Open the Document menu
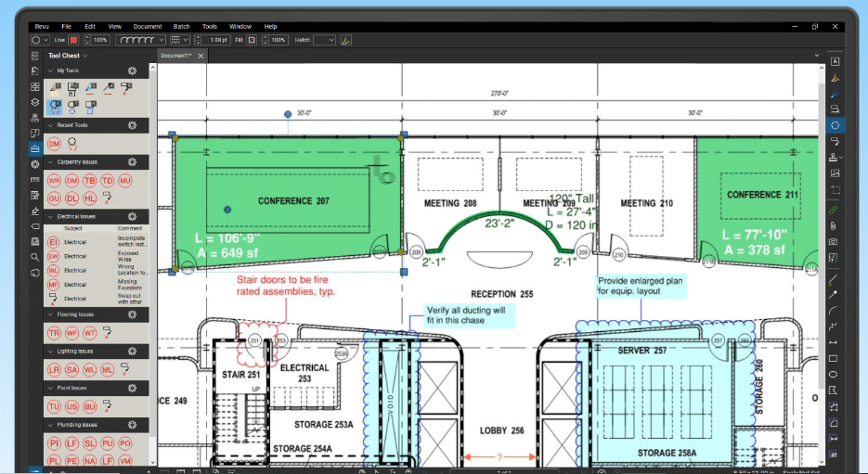 [x=147, y=26]
